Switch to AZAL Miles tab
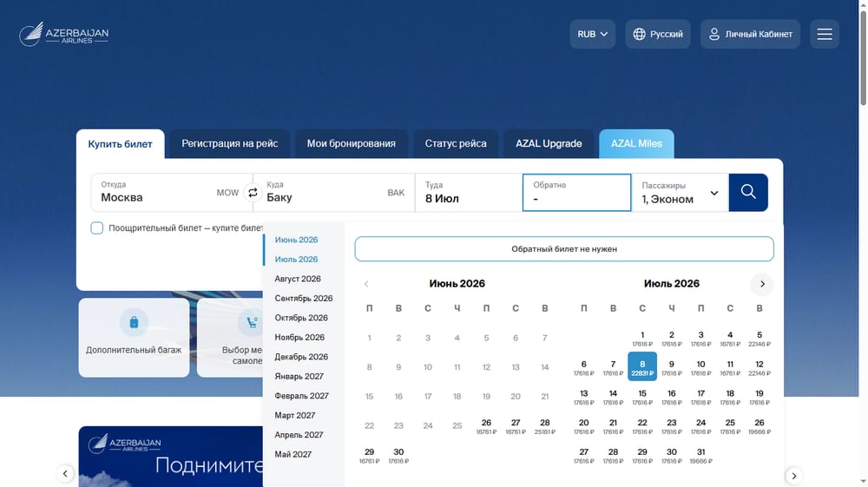Viewport: 868px width, 487px height. coord(636,144)
